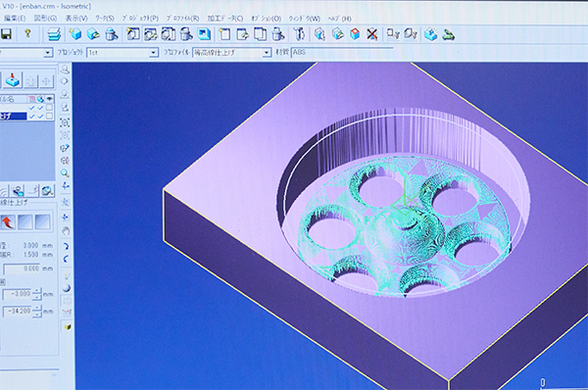Toggle second checkmark in top profile row

[40, 108]
